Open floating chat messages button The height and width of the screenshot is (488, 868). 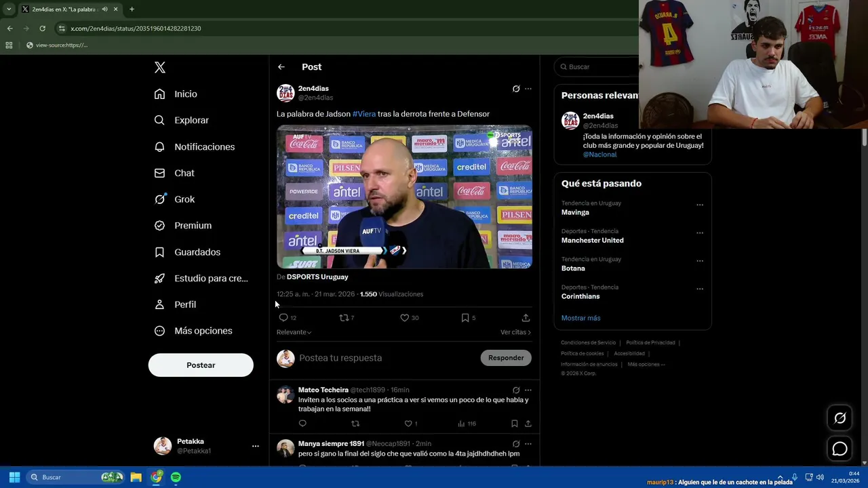840,449
